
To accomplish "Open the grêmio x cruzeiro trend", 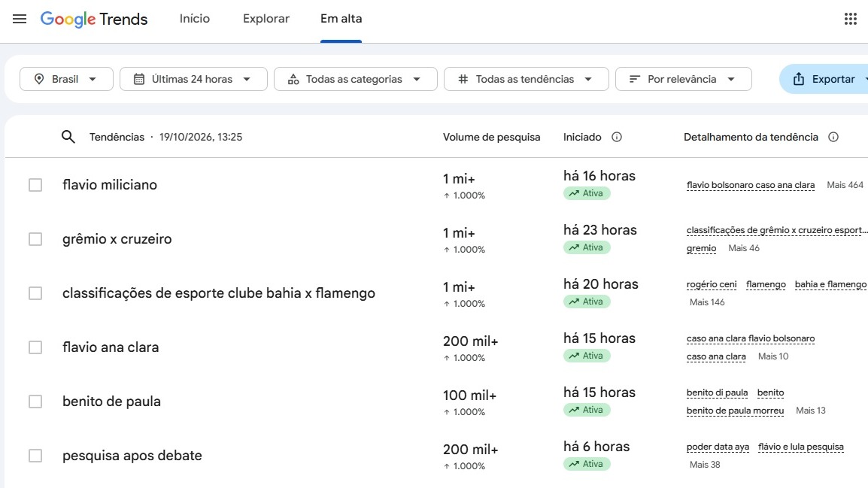I will 117,239.
